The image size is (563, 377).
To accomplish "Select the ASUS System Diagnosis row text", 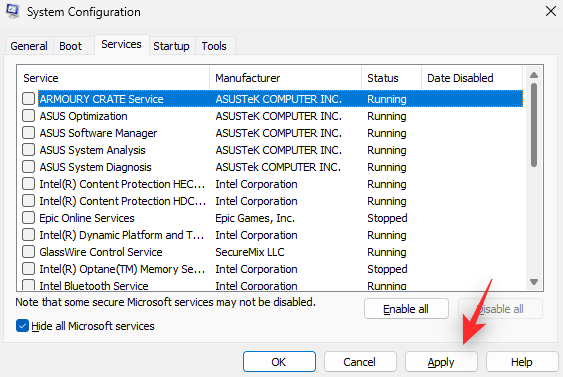I will 95,167.
